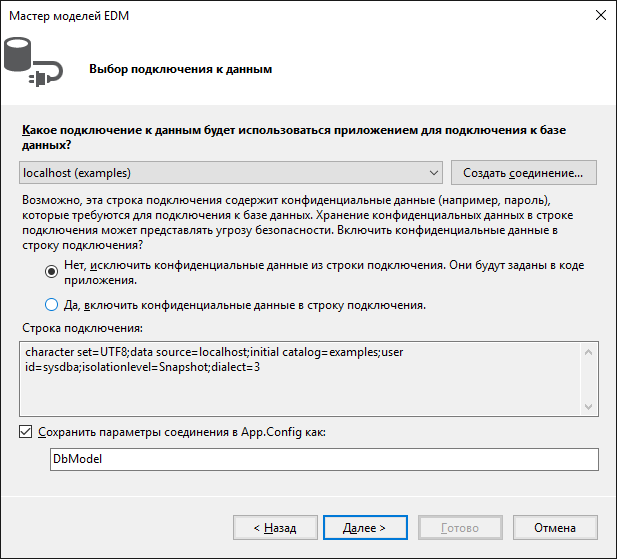Screen dimensions: 617x559
Task: Click inside the connection string text box
Action: pos(300,380)
